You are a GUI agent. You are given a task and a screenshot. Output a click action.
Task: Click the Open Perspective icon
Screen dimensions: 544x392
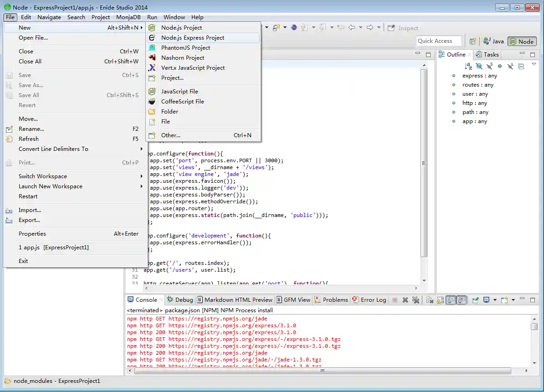pos(472,41)
